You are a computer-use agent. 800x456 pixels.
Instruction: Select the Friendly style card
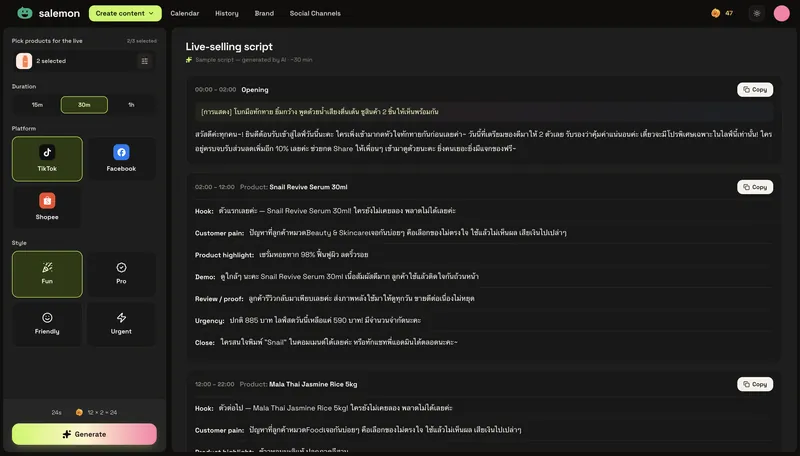pos(47,324)
